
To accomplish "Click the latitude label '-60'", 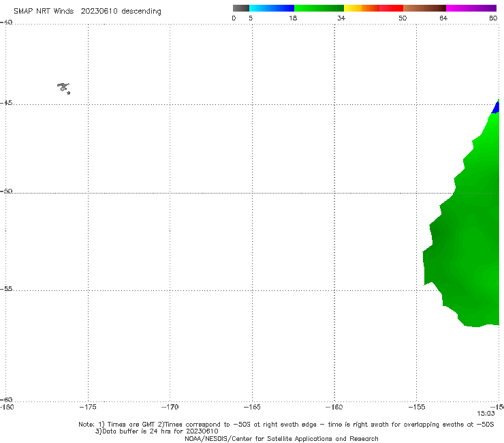I will point(6,399).
